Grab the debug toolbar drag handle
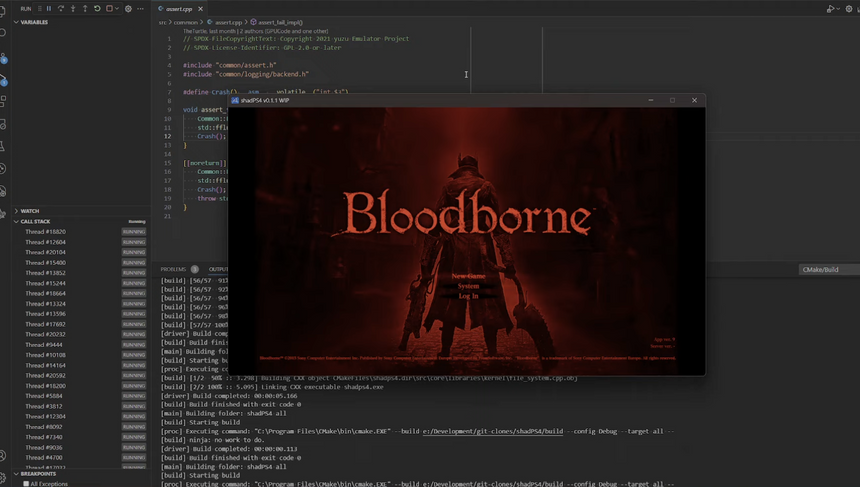The height and width of the screenshot is (487, 860). [39, 9]
